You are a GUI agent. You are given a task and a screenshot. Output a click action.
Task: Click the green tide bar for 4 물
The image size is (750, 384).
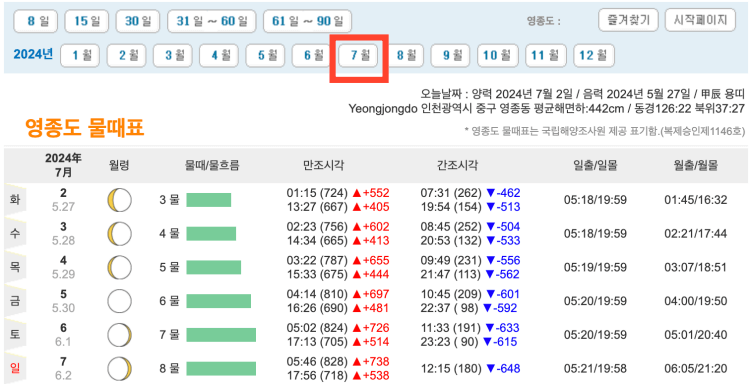click(x=211, y=234)
